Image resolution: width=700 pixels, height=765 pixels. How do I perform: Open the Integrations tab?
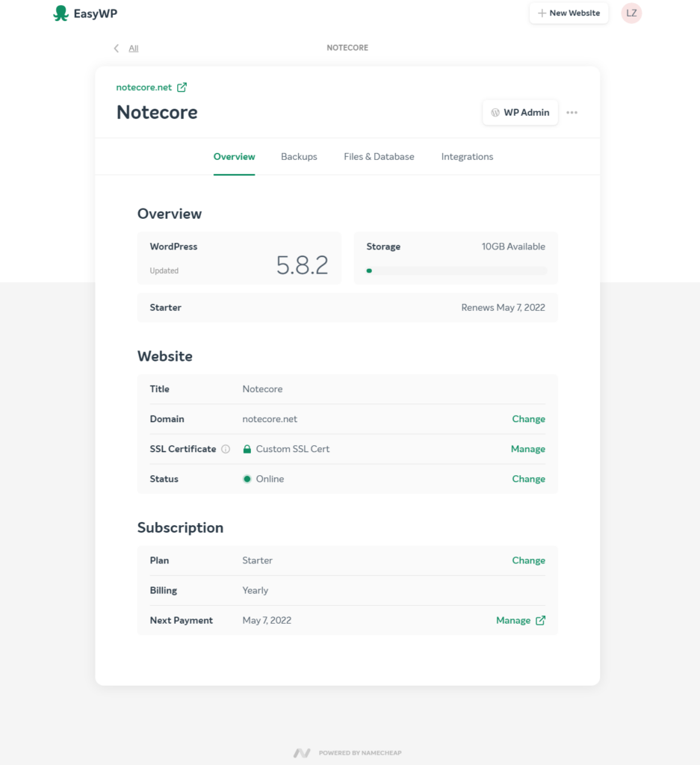coord(468,157)
